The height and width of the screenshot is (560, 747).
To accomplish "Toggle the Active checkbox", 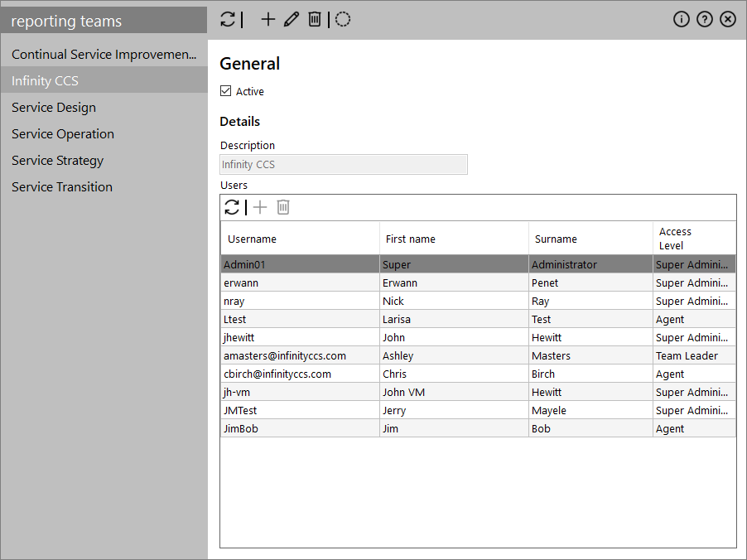I will click(x=226, y=91).
